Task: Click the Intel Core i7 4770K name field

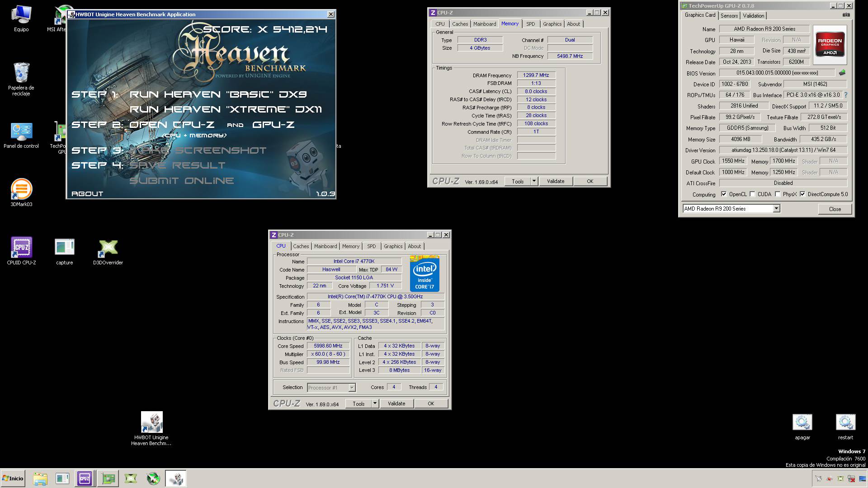Action: pyautogui.click(x=354, y=261)
